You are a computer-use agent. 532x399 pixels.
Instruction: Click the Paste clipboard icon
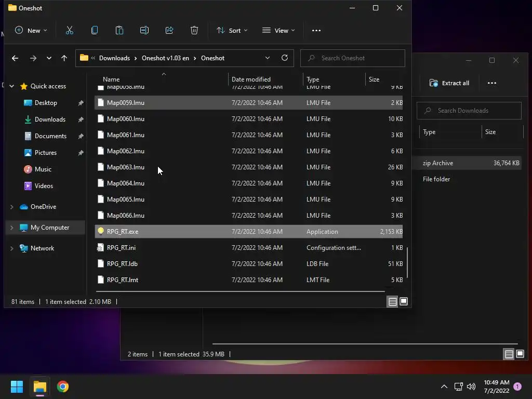click(x=119, y=31)
